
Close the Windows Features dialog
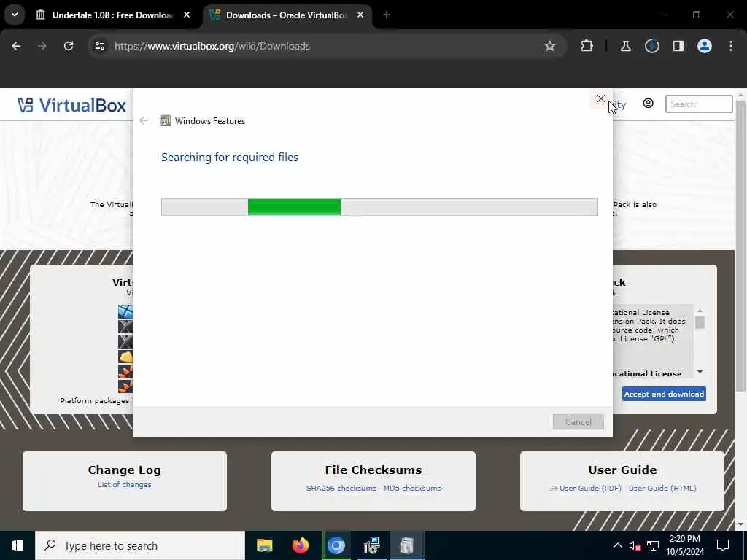601,98
